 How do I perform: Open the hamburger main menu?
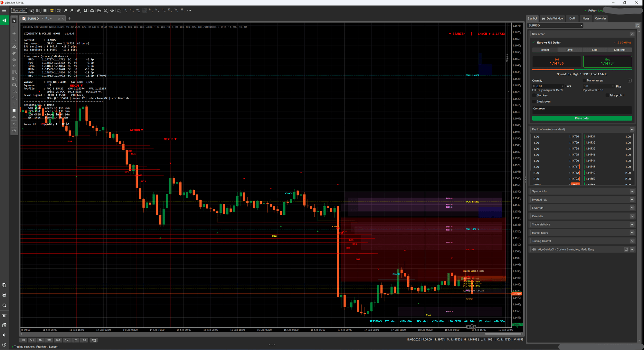click(x=4, y=10)
